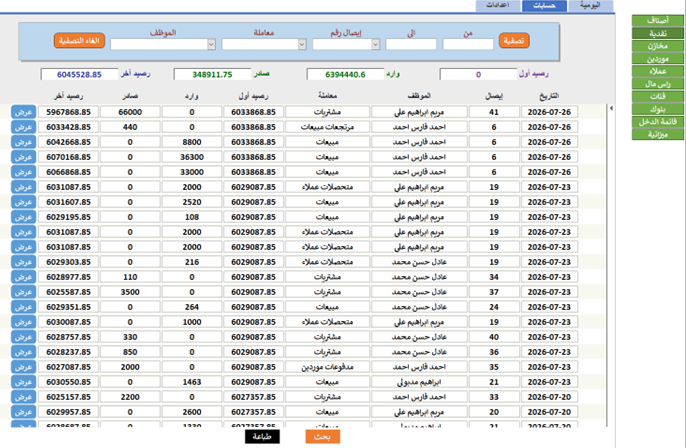Click عرض for the مرتجعات مبيعات row
The width and height of the screenshot is (686, 448).
[24, 127]
